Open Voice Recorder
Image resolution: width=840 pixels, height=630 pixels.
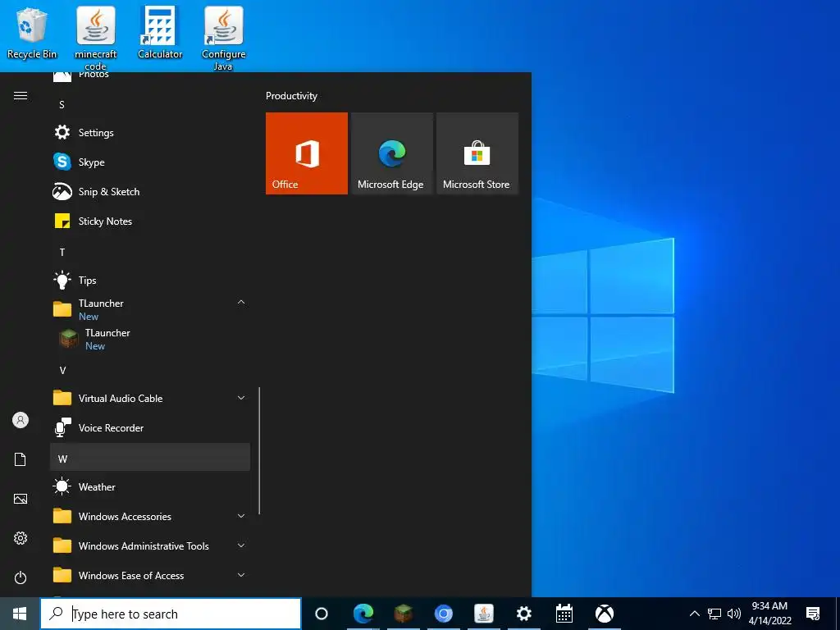click(150, 427)
